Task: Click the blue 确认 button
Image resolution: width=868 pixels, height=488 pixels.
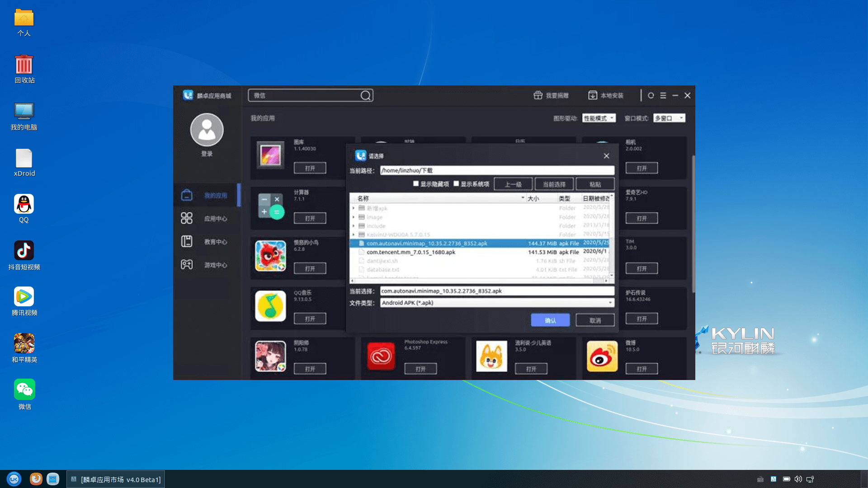Action: [550, 320]
